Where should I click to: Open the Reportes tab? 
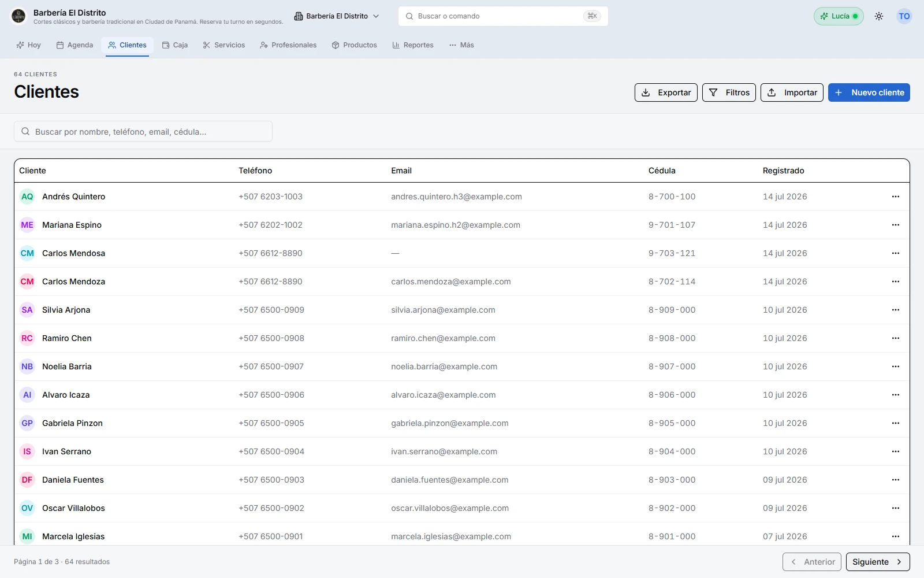pos(413,45)
